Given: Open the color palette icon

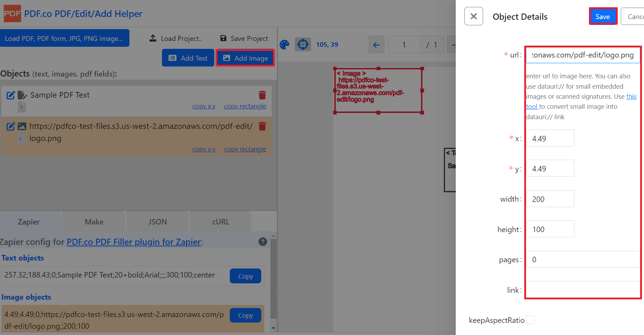Looking at the screenshot, I should pyautogui.click(x=284, y=45).
